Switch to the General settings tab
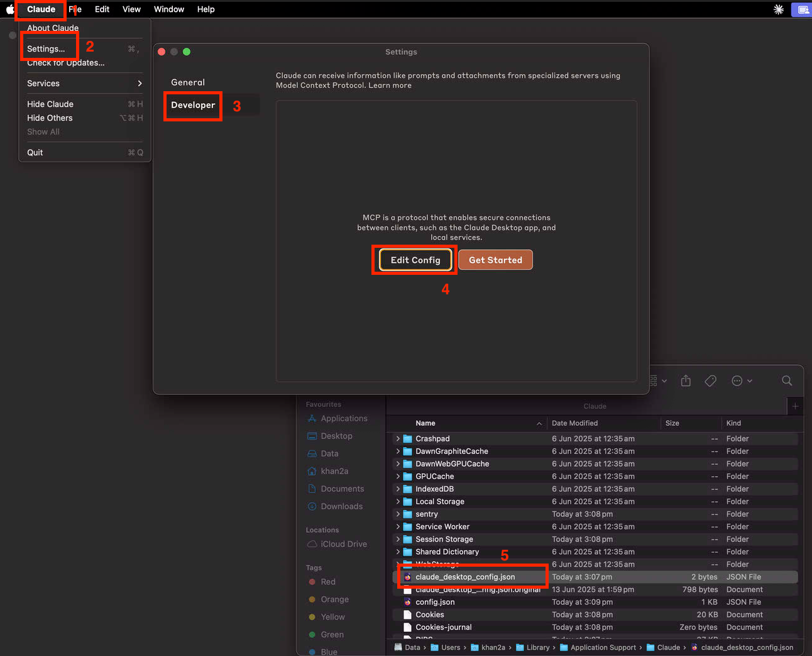The height and width of the screenshot is (656, 812). (x=211, y=82)
